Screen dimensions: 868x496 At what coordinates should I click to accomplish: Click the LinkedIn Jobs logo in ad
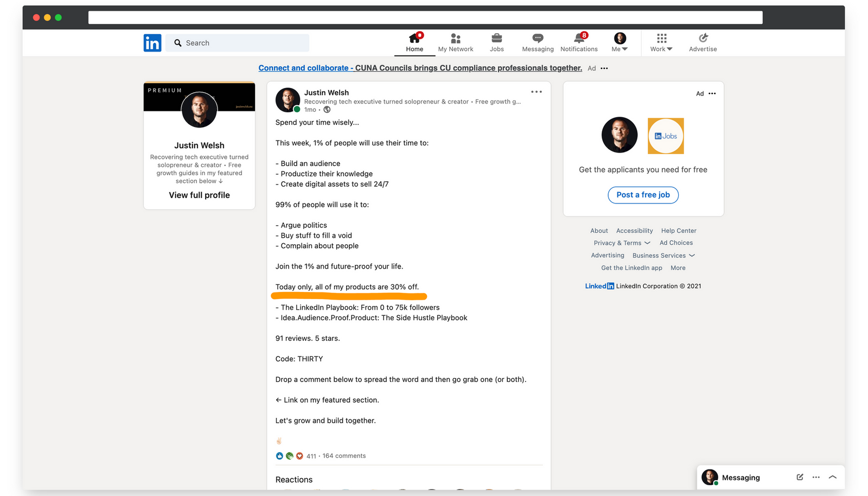coord(666,136)
